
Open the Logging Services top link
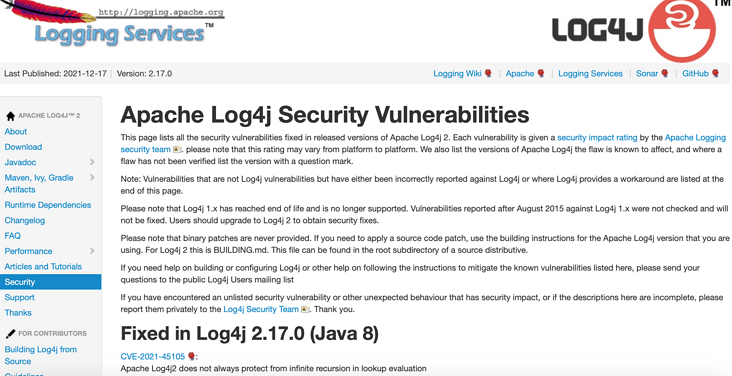coord(590,73)
